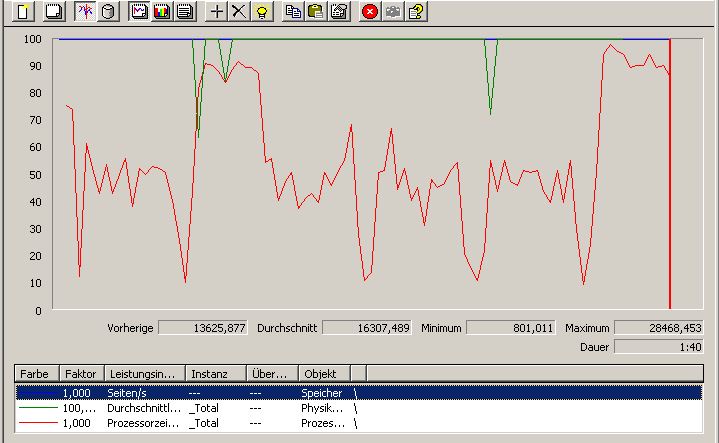
Task: Click the green color line of Durchschnittl...
Action: click(38, 408)
